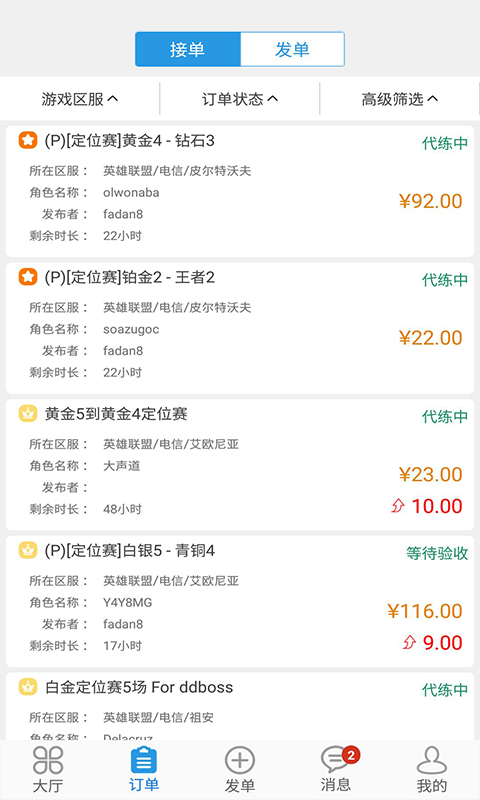This screenshot has height=800, width=480.
Task: Expand the 游戏区服 filter dropdown
Action: 80,98
